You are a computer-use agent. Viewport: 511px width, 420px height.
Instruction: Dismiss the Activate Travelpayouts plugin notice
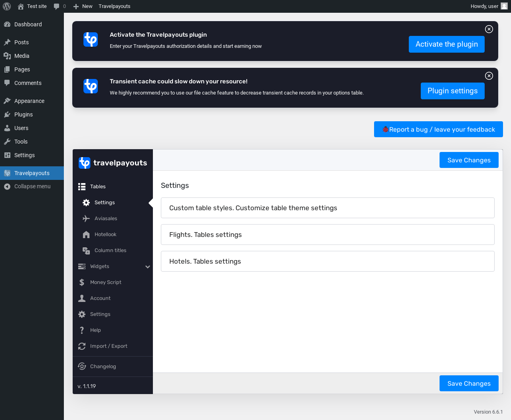pyautogui.click(x=489, y=29)
